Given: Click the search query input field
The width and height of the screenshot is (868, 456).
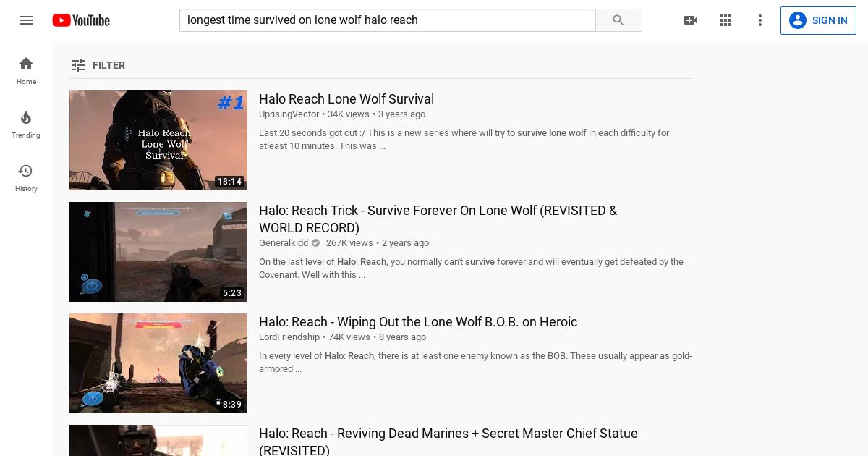Looking at the screenshot, I should pyautogui.click(x=388, y=20).
